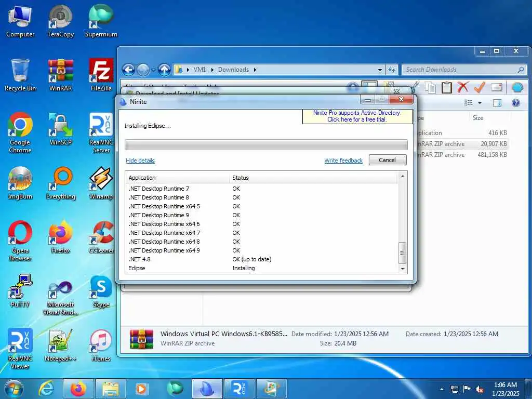Click the Status column header in Ninite

(x=313, y=178)
